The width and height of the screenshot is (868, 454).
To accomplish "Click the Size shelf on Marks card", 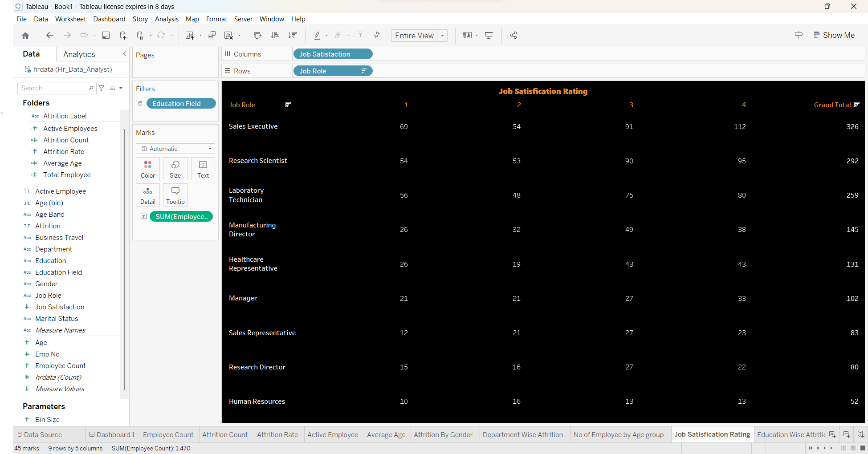I will point(175,169).
